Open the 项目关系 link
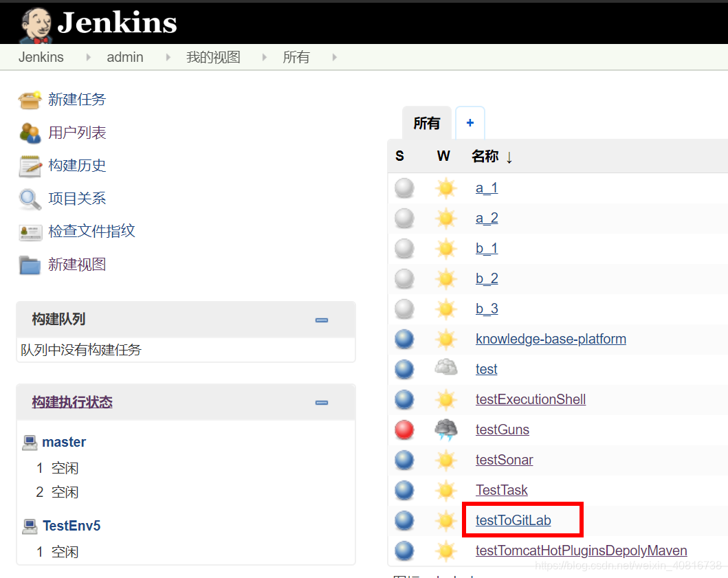Image resolution: width=728 pixels, height=578 pixels. click(77, 199)
